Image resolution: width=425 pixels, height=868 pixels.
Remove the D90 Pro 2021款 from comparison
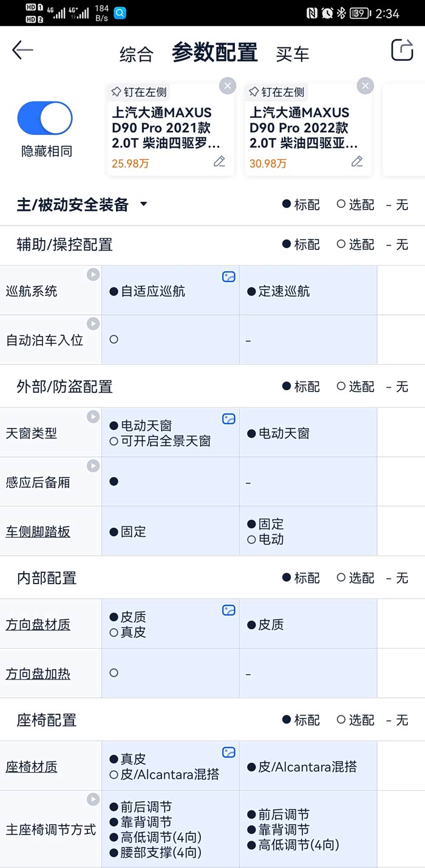tap(227, 86)
